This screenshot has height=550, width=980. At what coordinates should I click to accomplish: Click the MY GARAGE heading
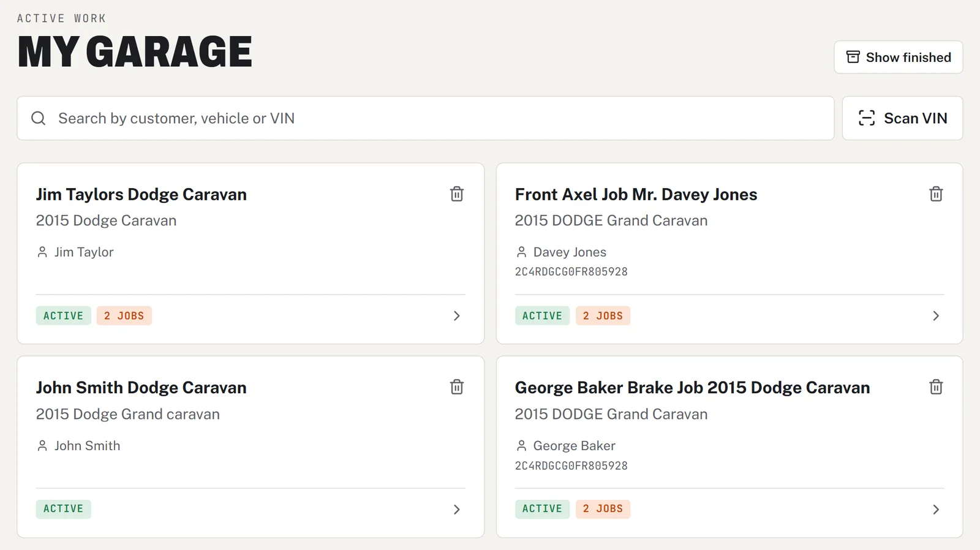click(x=135, y=51)
